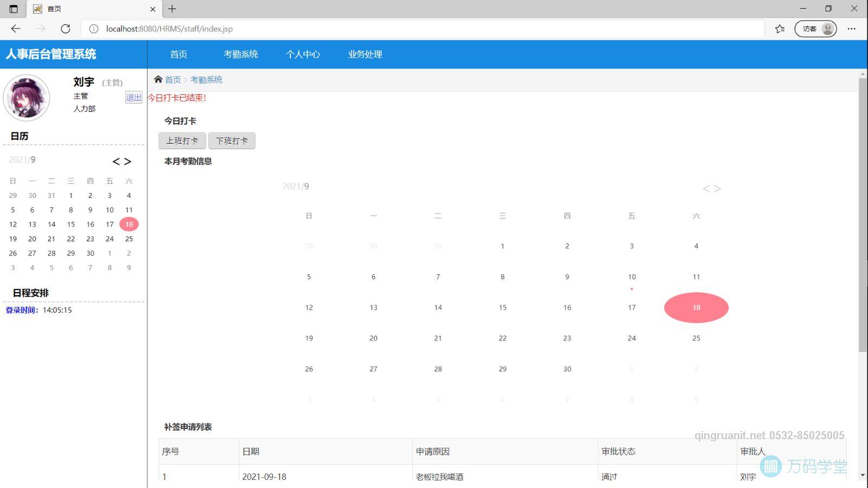Refresh the page with the reload icon
This screenshot has width=868, height=488.
tap(65, 29)
